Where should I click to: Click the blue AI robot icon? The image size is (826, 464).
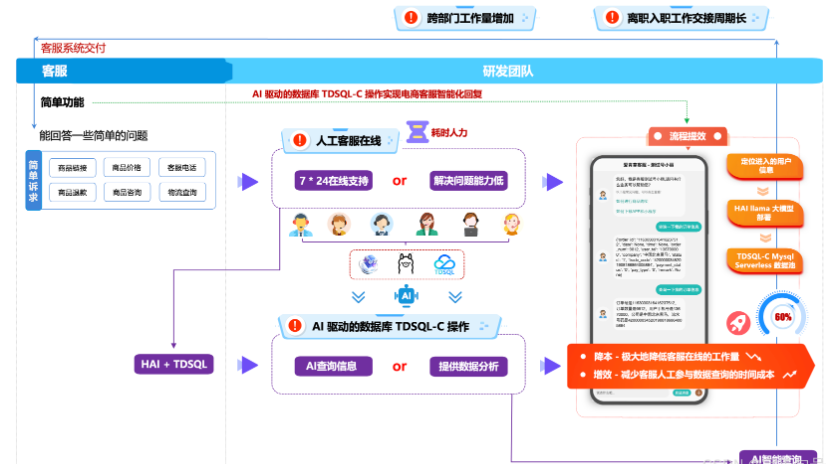406,295
